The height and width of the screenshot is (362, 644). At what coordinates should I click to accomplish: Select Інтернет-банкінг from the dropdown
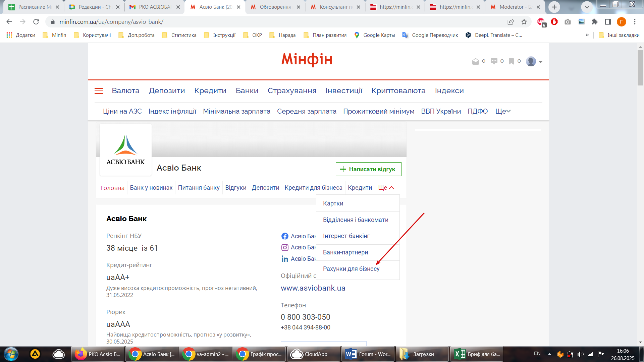point(358,236)
